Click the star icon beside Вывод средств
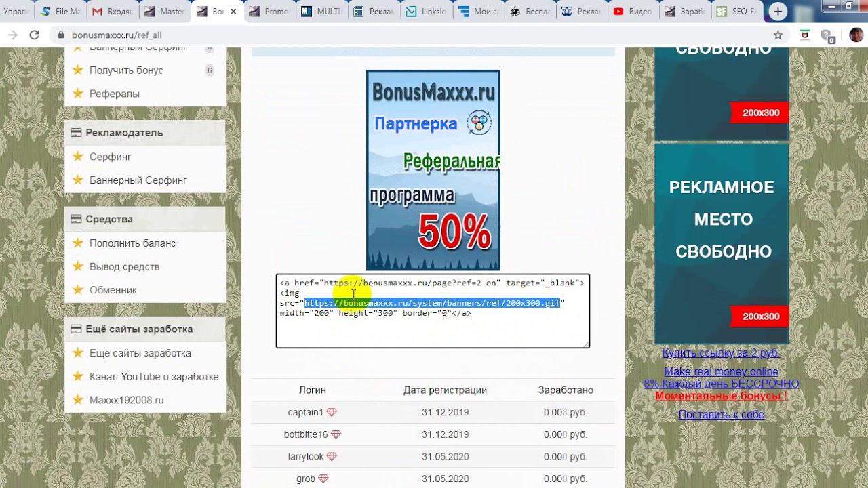This screenshot has height=488, width=868. [x=78, y=266]
